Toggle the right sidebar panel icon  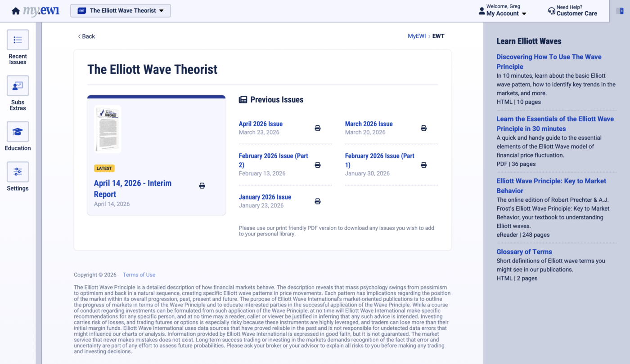(620, 11)
